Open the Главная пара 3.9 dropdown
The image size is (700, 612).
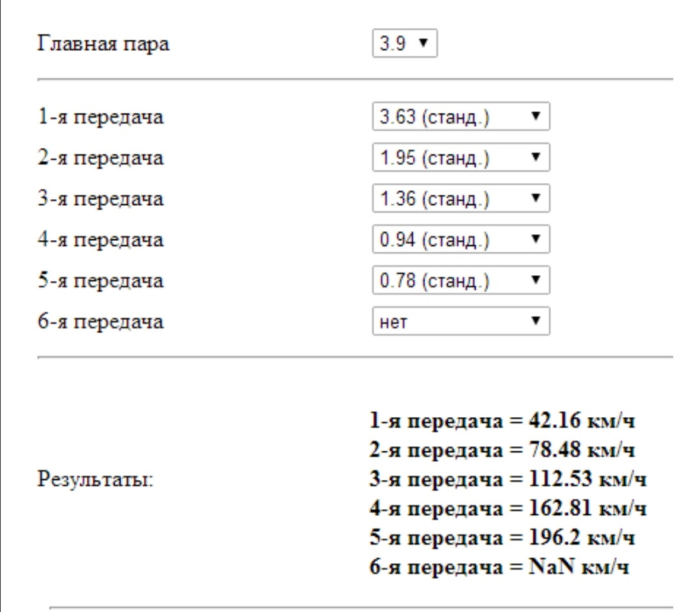tap(404, 44)
